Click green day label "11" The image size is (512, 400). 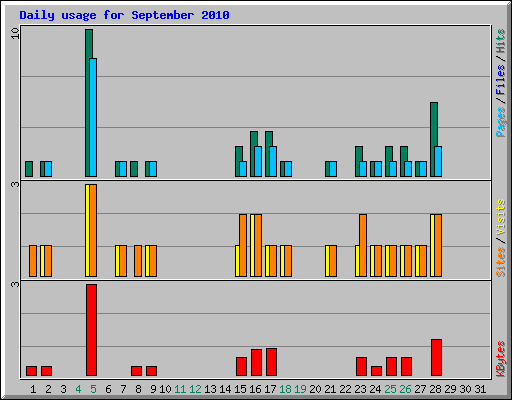pos(180,389)
